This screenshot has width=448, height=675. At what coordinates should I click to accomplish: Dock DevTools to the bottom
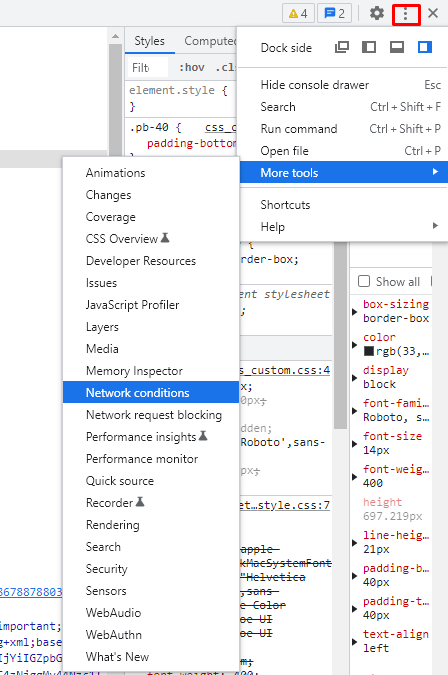pyautogui.click(x=397, y=47)
